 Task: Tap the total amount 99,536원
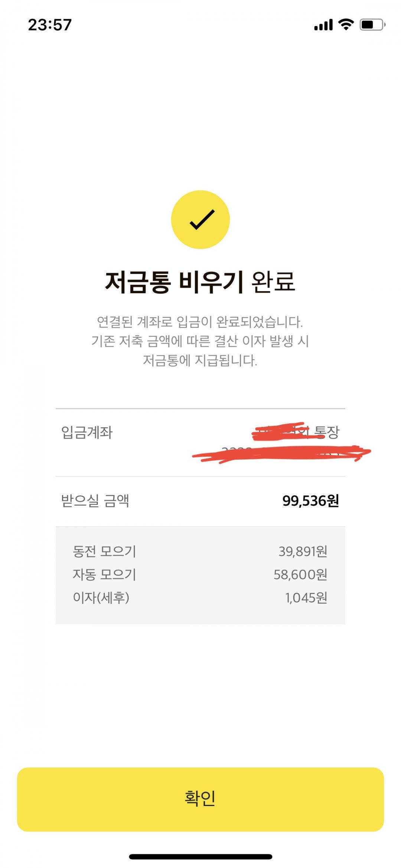coord(310,501)
